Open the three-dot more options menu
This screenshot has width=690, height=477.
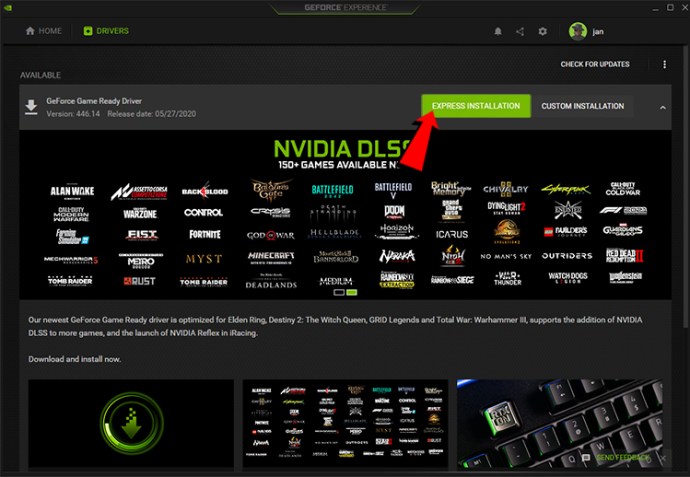pyautogui.click(x=664, y=64)
